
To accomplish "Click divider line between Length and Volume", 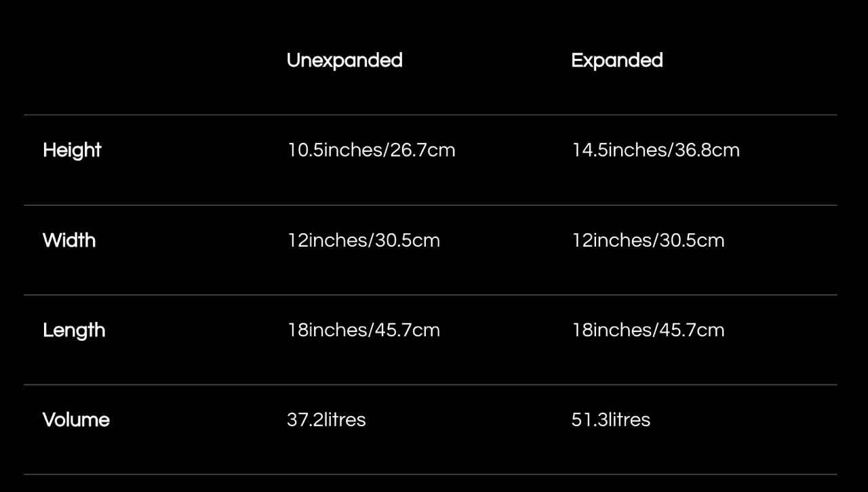I will pyautogui.click(x=431, y=385).
